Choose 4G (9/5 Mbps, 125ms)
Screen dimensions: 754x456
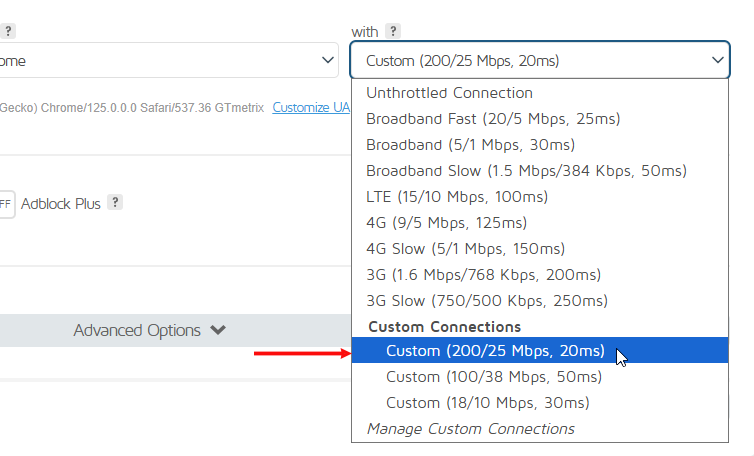click(446, 223)
